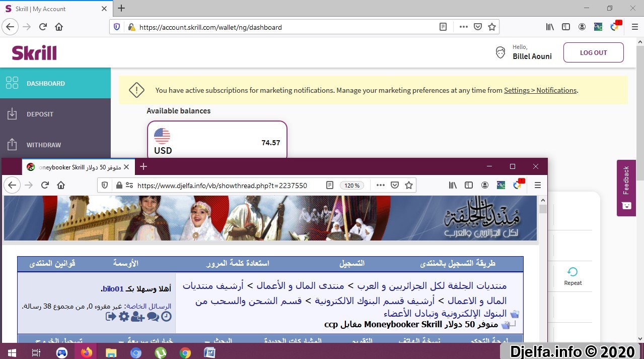The width and height of the screenshot is (644, 359).
Task: Open a new tab in the Djelfa window
Action: 144,166
